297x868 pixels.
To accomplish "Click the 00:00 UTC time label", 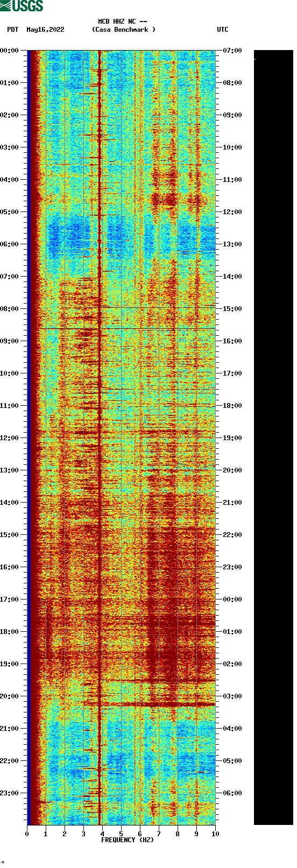I will pyautogui.click(x=232, y=599).
